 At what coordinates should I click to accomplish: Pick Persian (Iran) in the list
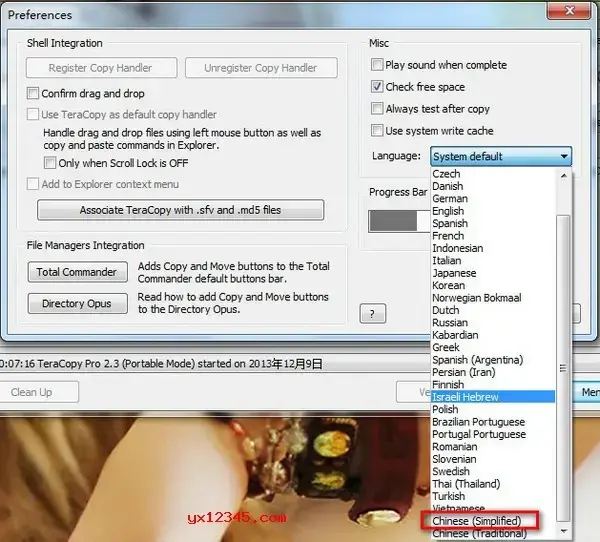[x=493, y=372]
